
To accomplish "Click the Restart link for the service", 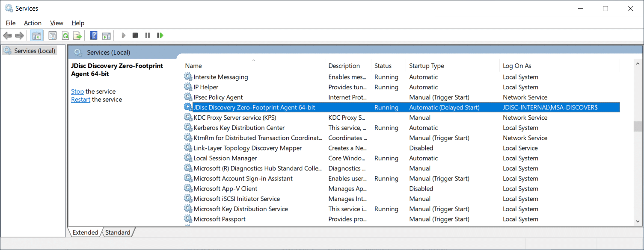I will [x=80, y=99].
